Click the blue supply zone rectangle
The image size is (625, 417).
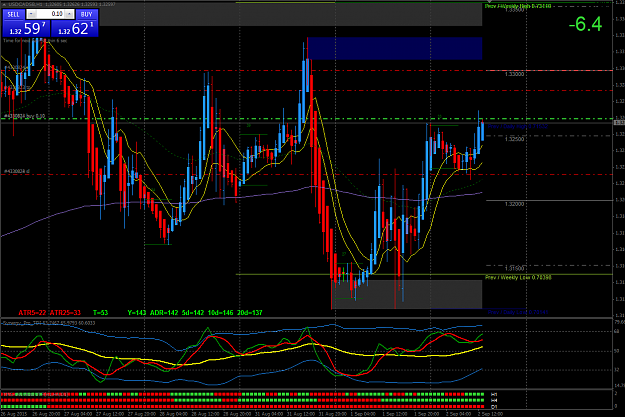tap(395, 49)
